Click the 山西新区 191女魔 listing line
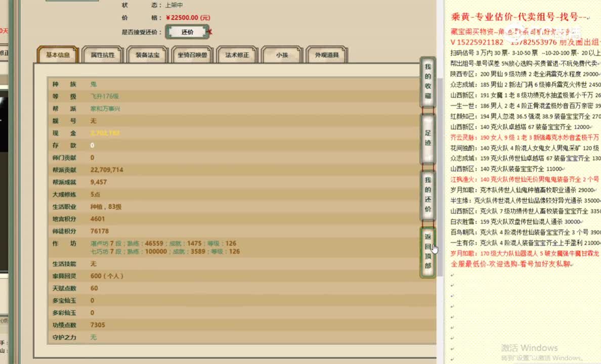Viewport: 601px width, 364px height. coord(526,95)
